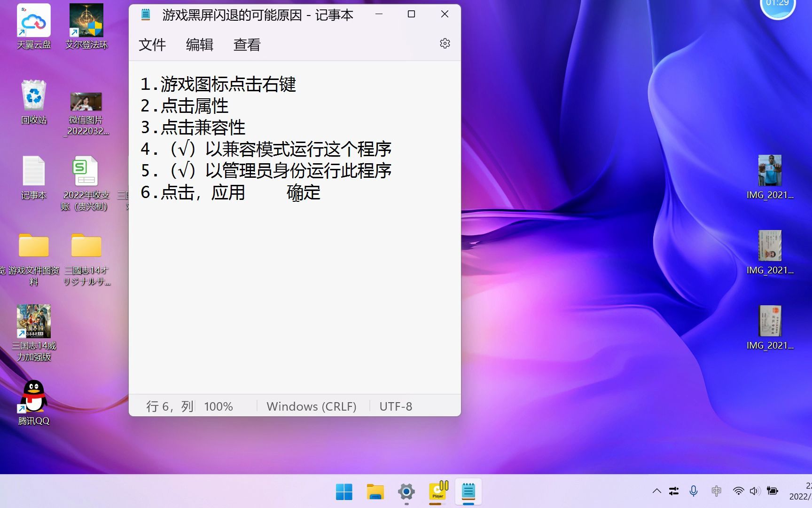Viewport: 812px width, 508px height.
Task: Select the 记事本 text file icon
Action: (x=34, y=177)
